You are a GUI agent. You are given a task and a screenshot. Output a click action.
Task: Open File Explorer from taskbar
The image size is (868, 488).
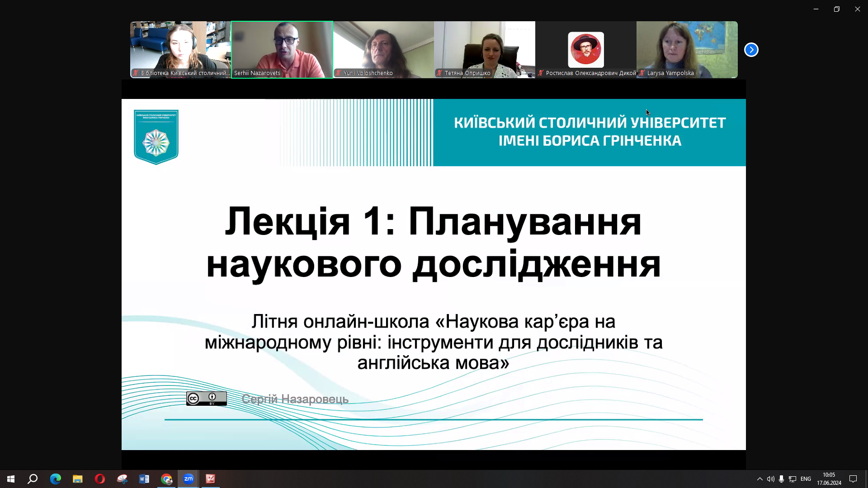click(x=78, y=479)
